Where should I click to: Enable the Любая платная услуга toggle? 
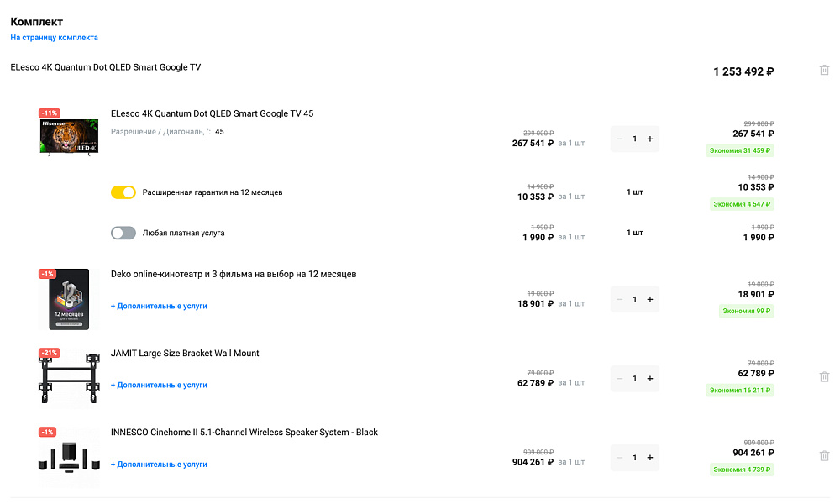click(x=123, y=233)
